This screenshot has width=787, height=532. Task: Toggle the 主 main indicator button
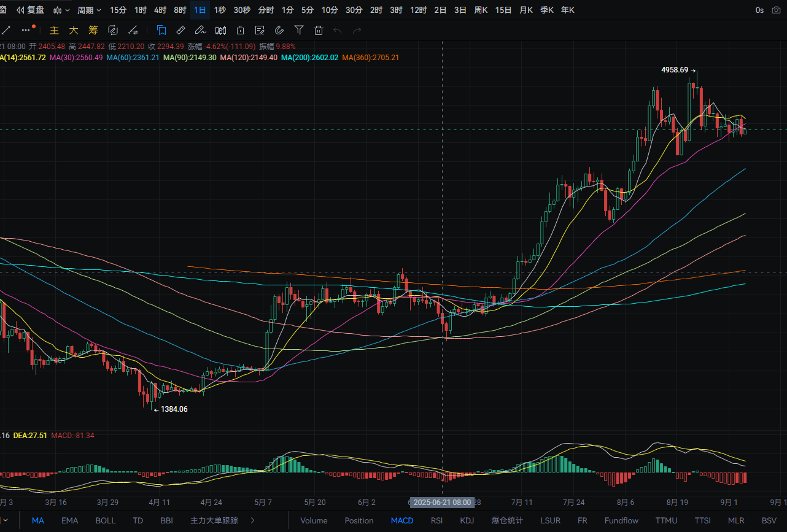coord(54,30)
